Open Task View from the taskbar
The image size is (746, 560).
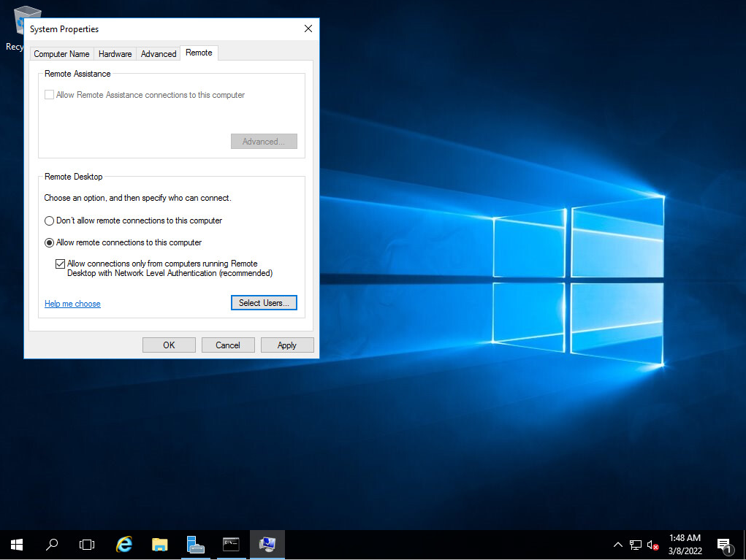pyautogui.click(x=87, y=545)
